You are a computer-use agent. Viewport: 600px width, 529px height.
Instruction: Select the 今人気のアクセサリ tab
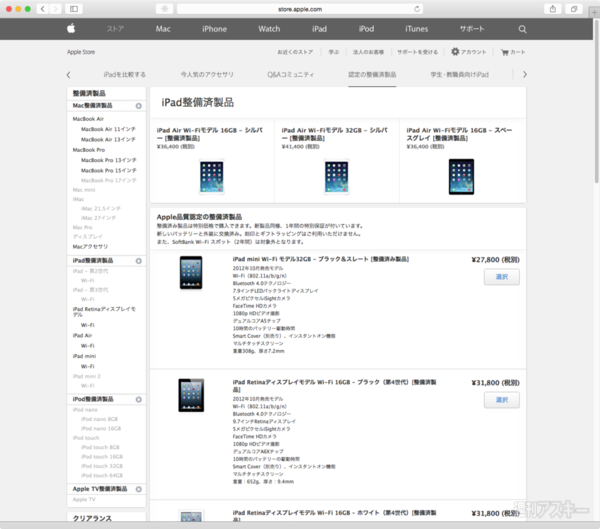[x=207, y=75]
